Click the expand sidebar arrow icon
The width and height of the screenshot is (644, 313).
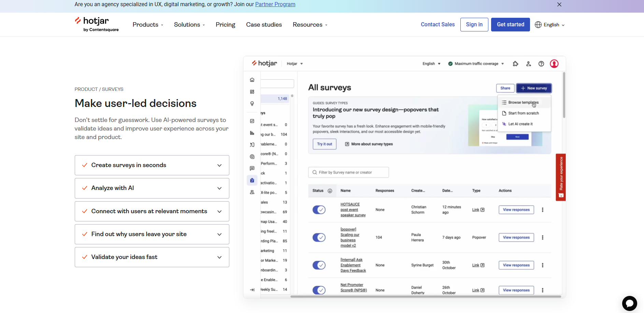(252, 290)
